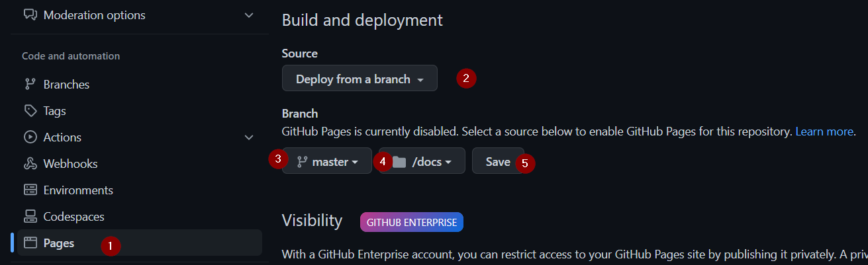868x265 pixels.
Task: Click the Branches git-branch icon in sidebar
Action: (30, 85)
